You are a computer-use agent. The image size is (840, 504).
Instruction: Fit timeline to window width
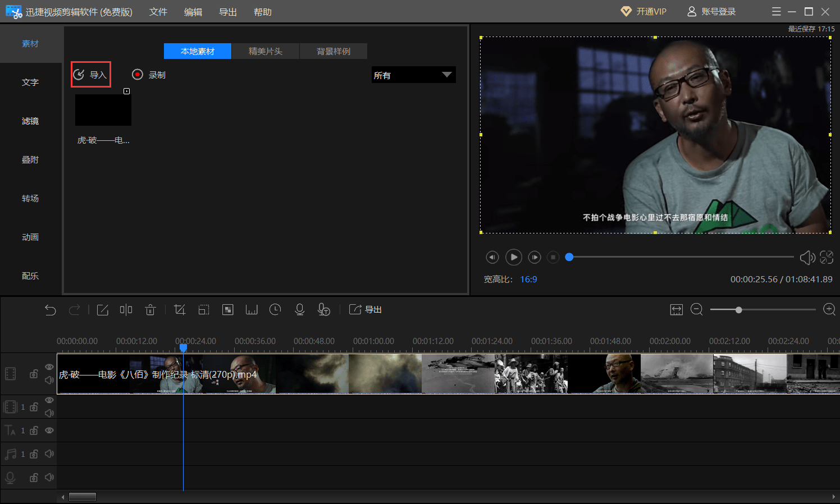pos(677,310)
